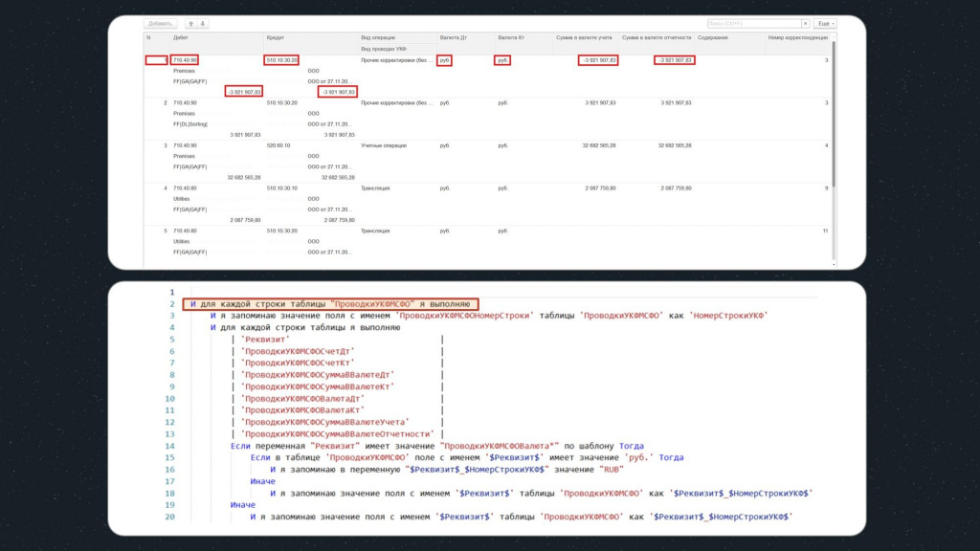Screen dimensions: 980x551
Task: Select credit account 510.10.30.20 in row 1
Action: [x=281, y=60]
